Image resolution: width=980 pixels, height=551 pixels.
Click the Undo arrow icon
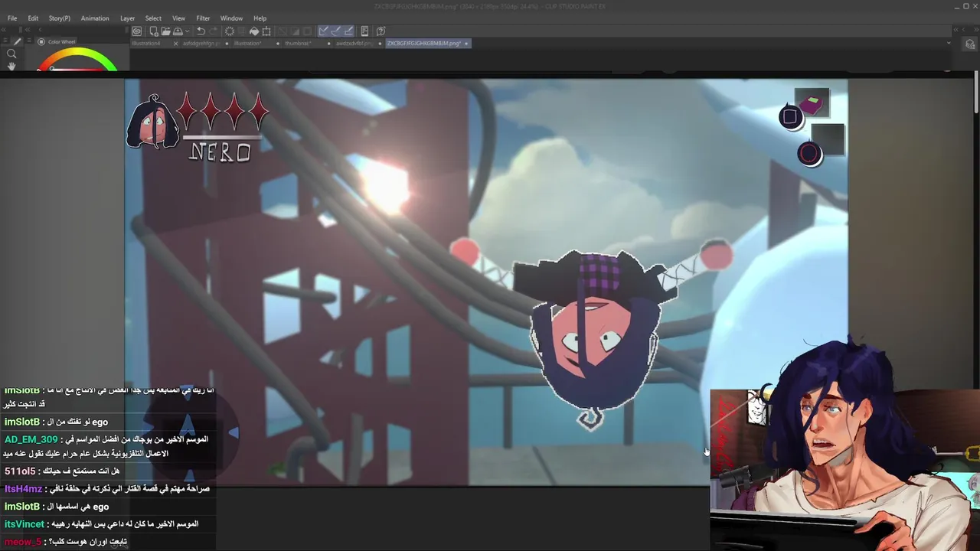click(x=201, y=31)
